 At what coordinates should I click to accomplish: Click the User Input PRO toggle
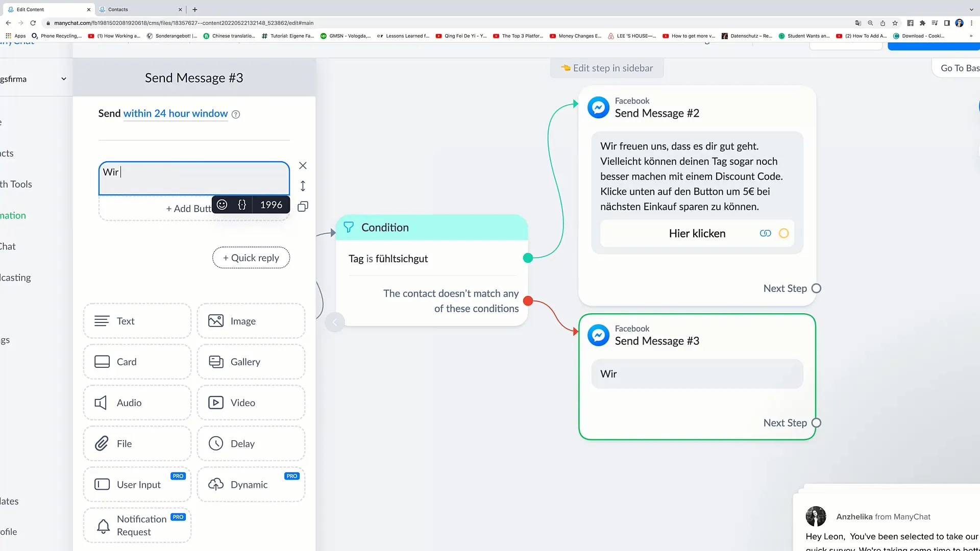click(137, 484)
